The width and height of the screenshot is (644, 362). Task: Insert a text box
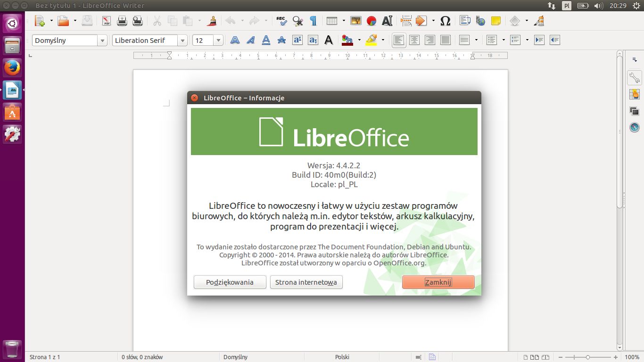click(387, 21)
